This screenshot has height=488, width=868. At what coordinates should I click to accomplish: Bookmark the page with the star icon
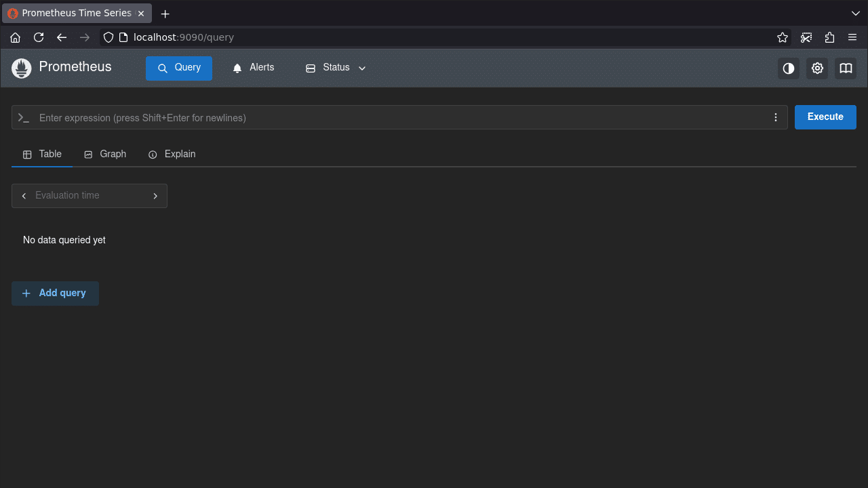(783, 37)
